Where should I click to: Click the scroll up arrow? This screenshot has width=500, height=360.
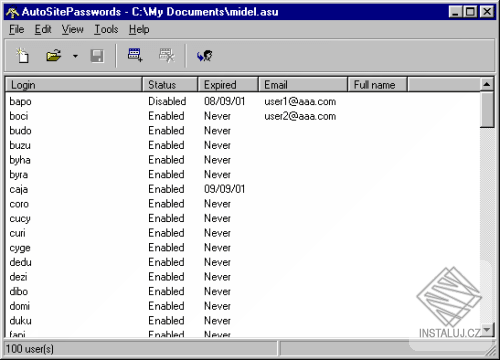(487, 84)
